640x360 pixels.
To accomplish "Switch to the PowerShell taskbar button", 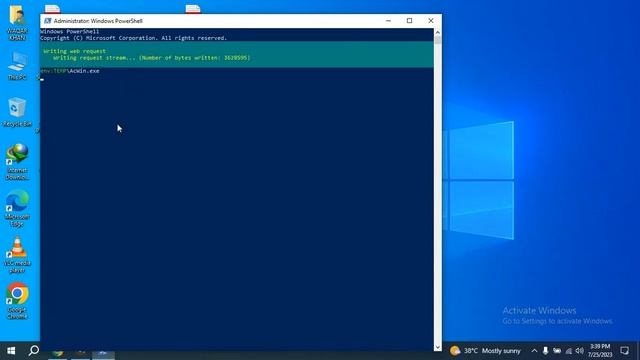I will click(103, 354).
